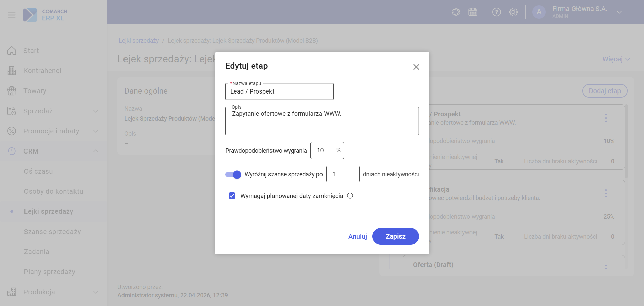644x306 pixels.
Task: Click the Start home icon
Action: [12, 51]
